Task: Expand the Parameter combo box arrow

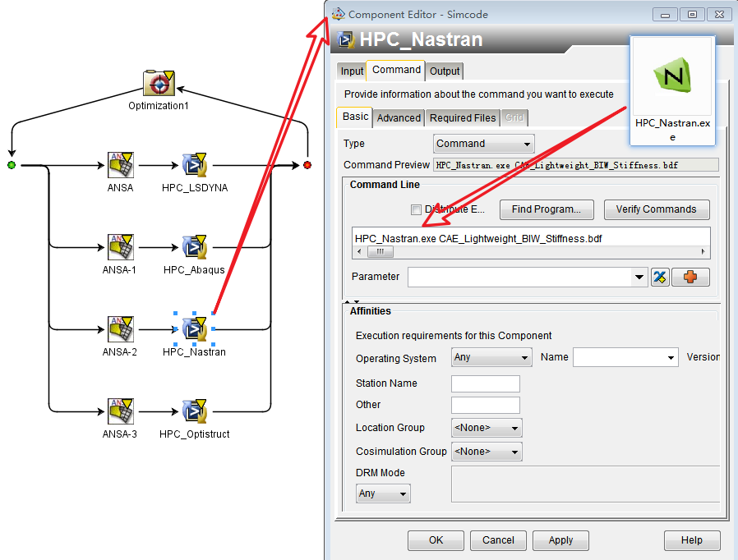Action: click(x=639, y=277)
